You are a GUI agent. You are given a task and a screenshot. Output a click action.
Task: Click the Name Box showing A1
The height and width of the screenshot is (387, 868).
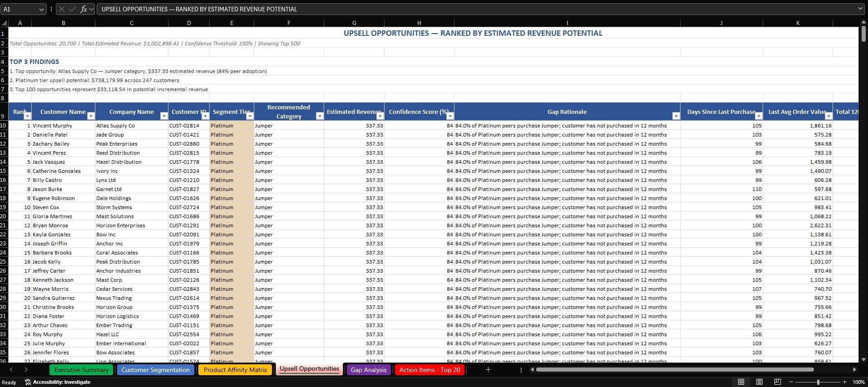point(19,9)
